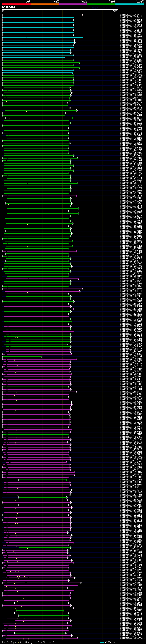Open entry UniRef100_B5IKZ1
Screen dimensions: 146x644
(x=131, y=110)
